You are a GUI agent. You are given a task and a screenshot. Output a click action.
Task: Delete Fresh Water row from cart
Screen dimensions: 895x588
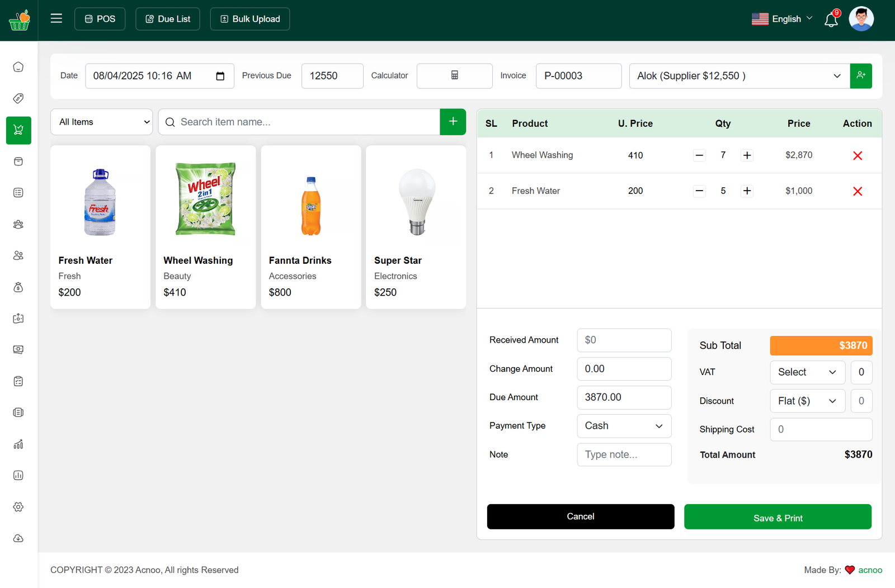point(857,191)
